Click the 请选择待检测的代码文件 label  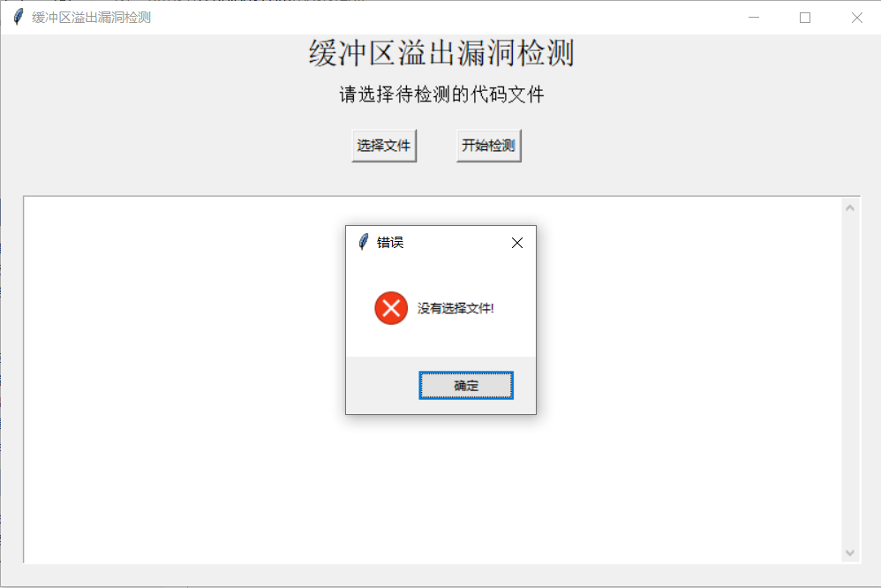(441, 94)
